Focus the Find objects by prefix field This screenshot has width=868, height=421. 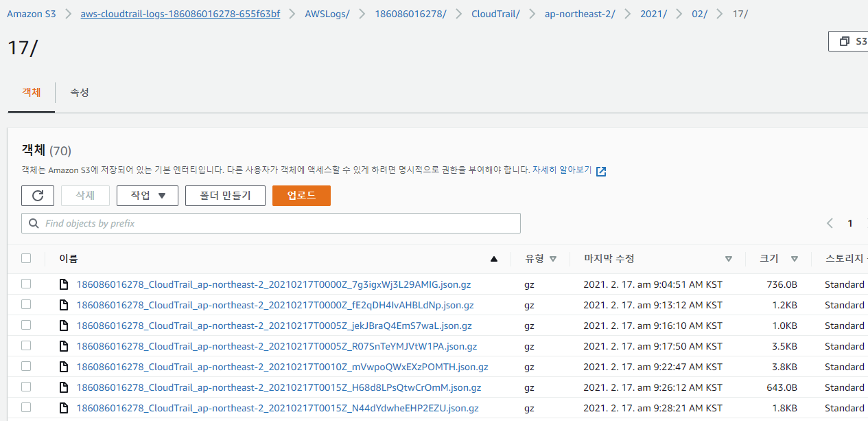pos(271,223)
